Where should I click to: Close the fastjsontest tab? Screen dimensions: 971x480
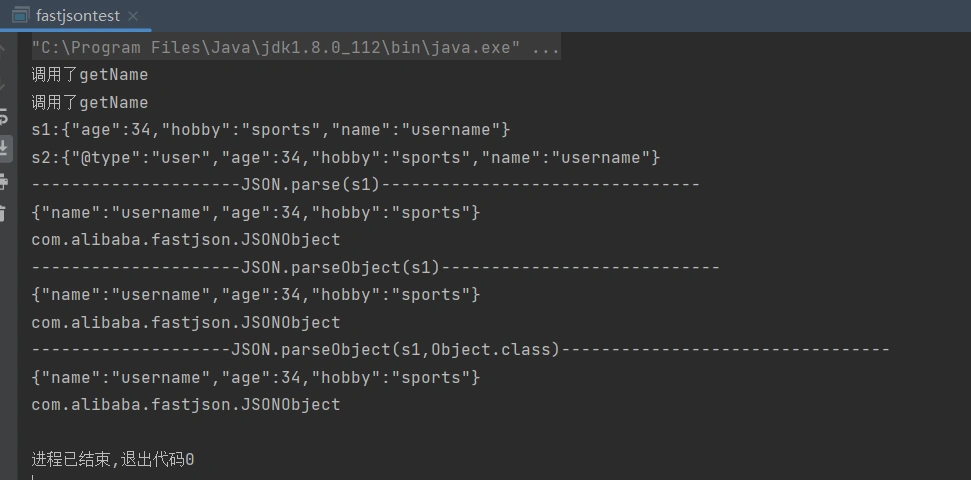click(x=134, y=16)
